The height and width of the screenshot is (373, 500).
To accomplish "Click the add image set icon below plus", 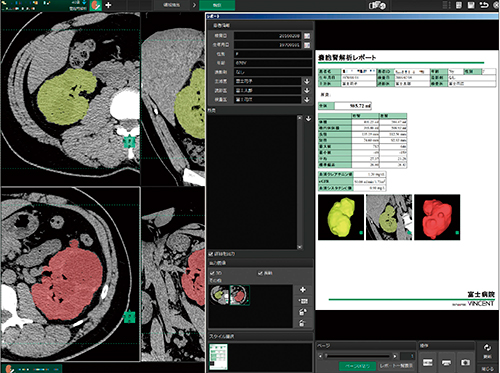I will click(303, 301).
